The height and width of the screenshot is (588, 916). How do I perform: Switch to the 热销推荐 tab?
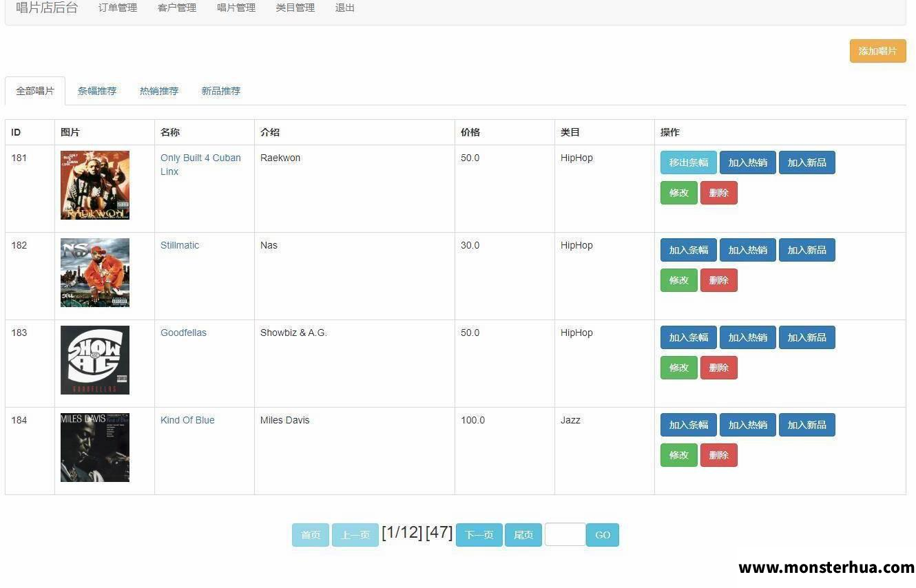coord(159,91)
